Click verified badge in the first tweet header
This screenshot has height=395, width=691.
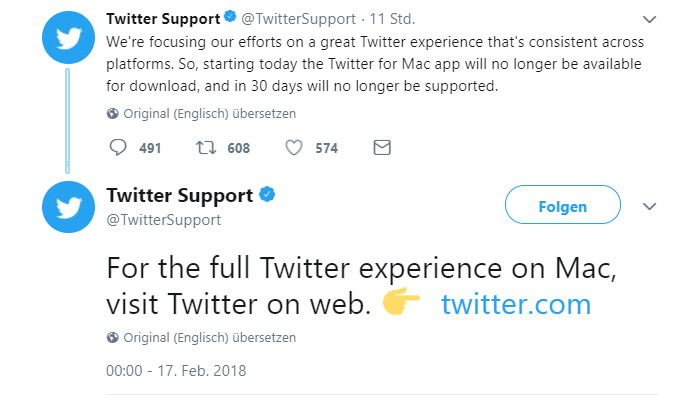pos(230,17)
